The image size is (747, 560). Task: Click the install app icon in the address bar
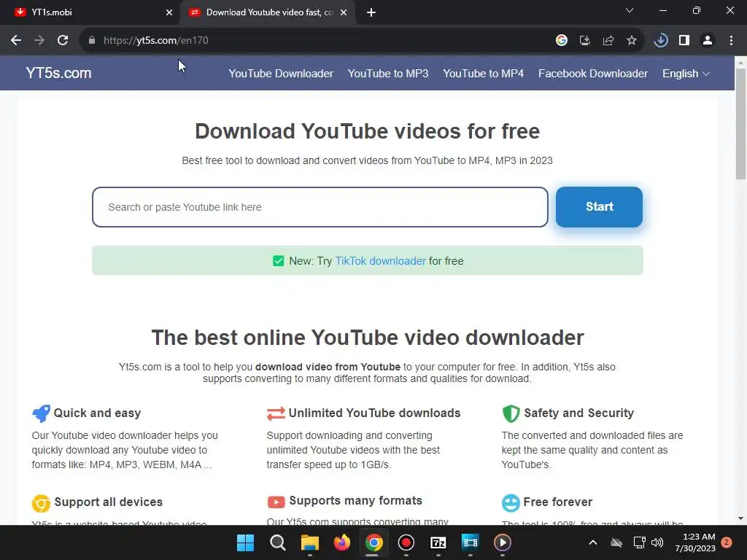click(584, 41)
